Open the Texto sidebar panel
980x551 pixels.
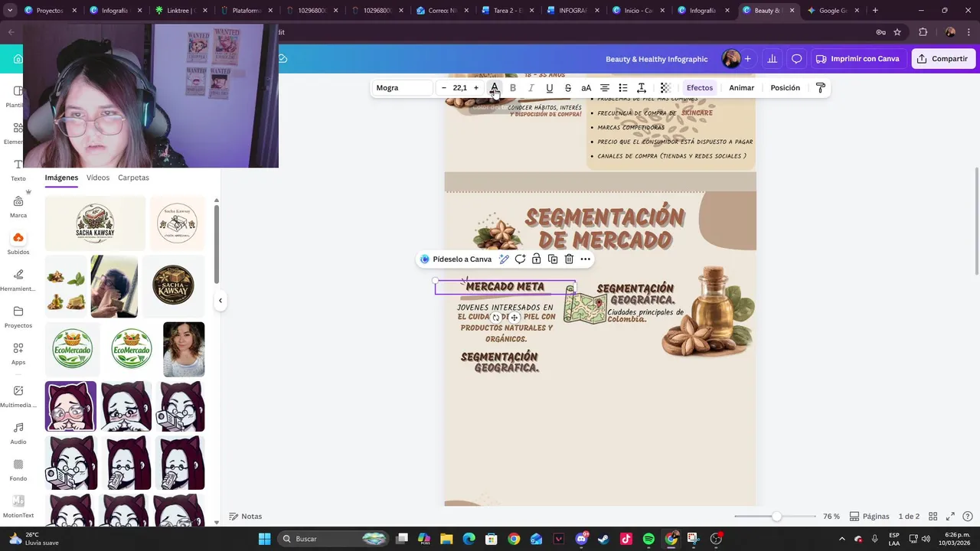tap(18, 170)
